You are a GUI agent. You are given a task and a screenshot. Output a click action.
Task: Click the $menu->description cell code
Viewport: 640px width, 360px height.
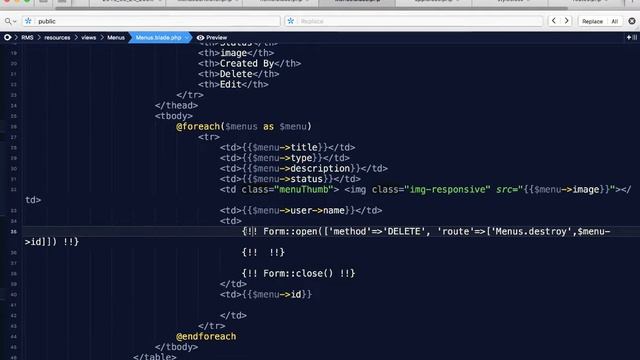301,169
